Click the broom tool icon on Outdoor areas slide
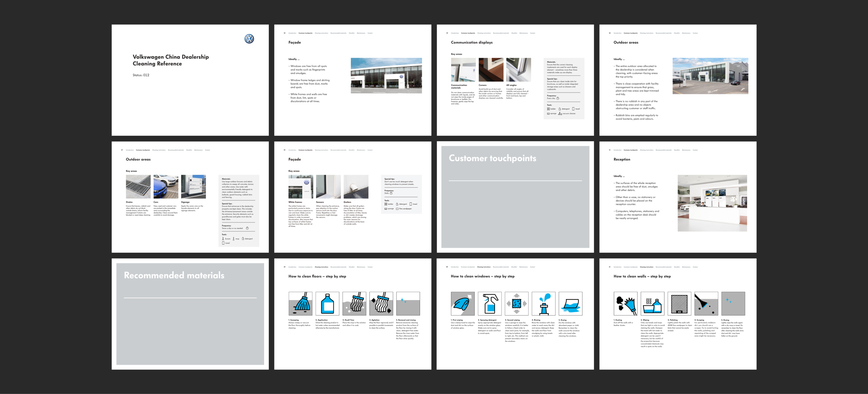Image resolution: width=868 pixels, height=394 pixels. tap(223, 239)
